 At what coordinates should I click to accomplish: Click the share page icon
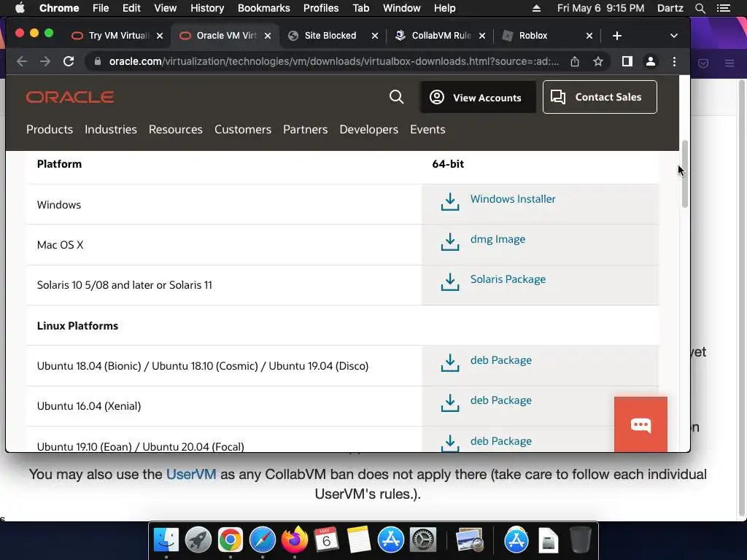pyautogui.click(x=575, y=61)
